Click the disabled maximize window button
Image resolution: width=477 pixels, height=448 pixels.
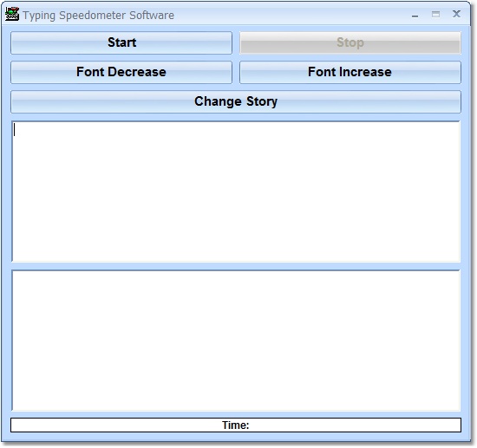coord(435,14)
